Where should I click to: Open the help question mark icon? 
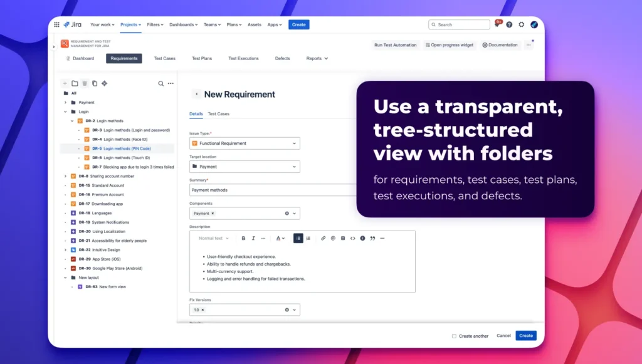509,24
